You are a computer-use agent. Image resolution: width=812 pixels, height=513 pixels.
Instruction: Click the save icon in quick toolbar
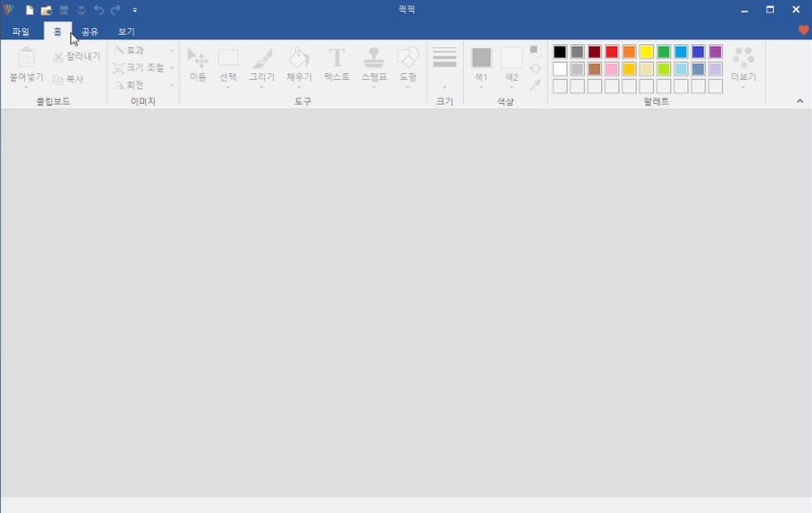coord(63,10)
